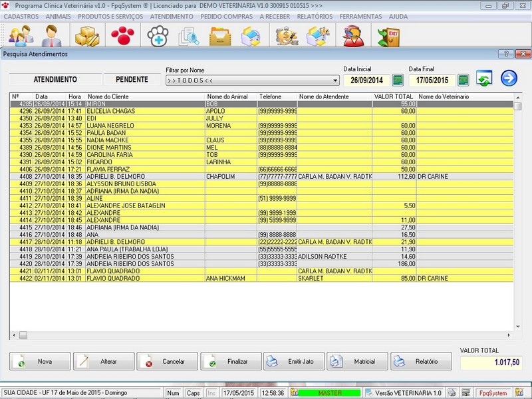Click the printer reports toolbar icon

318,36
